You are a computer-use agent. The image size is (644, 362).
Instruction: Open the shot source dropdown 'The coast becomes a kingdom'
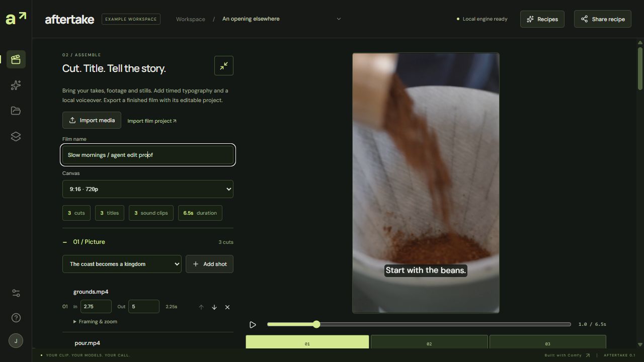[x=122, y=264]
